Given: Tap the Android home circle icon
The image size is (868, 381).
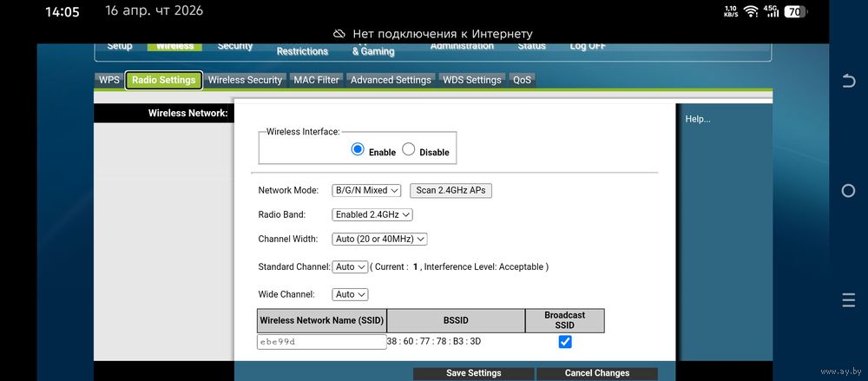Looking at the screenshot, I should (x=849, y=190).
